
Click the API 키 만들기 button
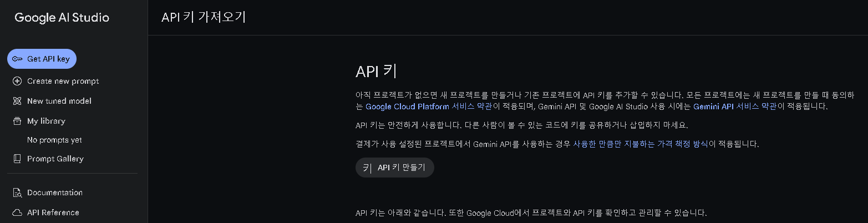395,168
